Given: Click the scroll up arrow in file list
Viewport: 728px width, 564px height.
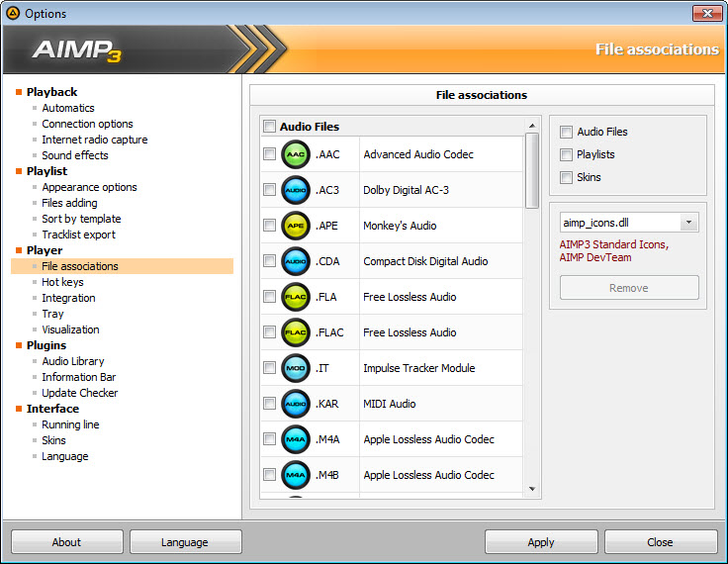Looking at the screenshot, I should click(x=532, y=126).
